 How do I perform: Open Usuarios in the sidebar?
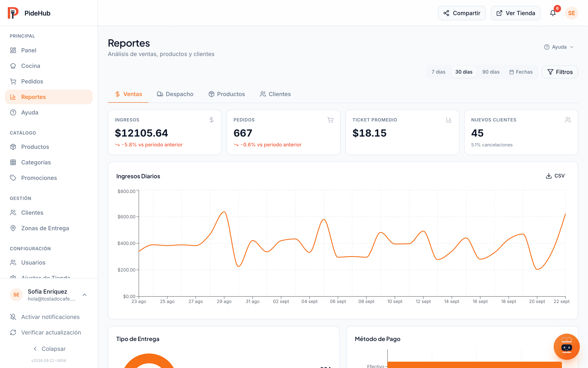(49, 263)
